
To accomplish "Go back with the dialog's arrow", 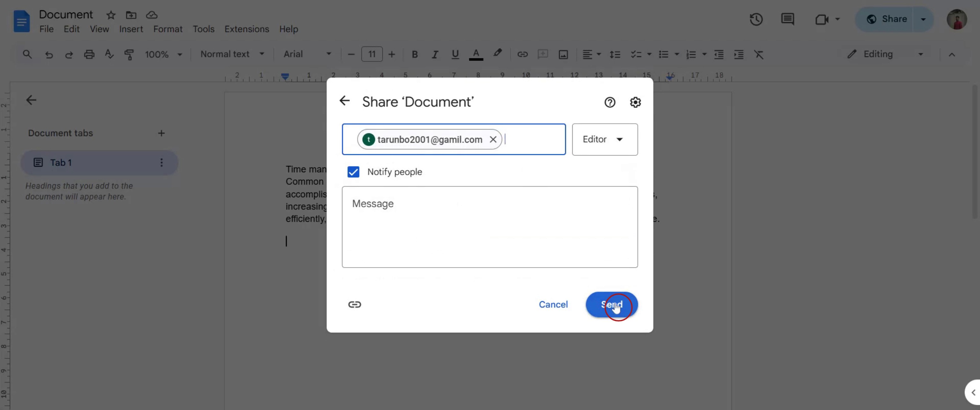I will click(344, 101).
